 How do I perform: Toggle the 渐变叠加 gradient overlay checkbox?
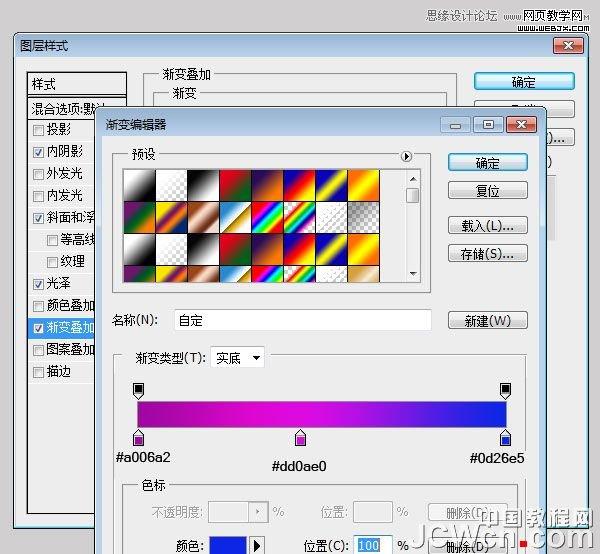(x=38, y=328)
